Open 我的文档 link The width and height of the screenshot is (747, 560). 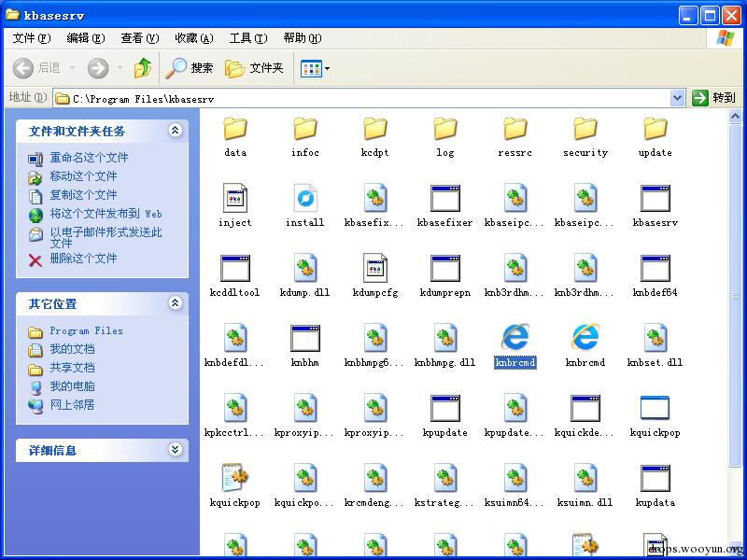(73, 349)
